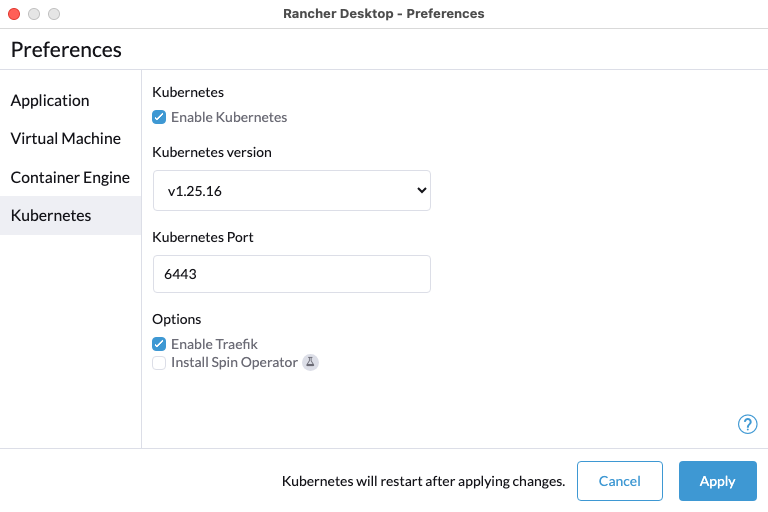
Task: Go to the Container Engine section
Action: (x=70, y=177)
